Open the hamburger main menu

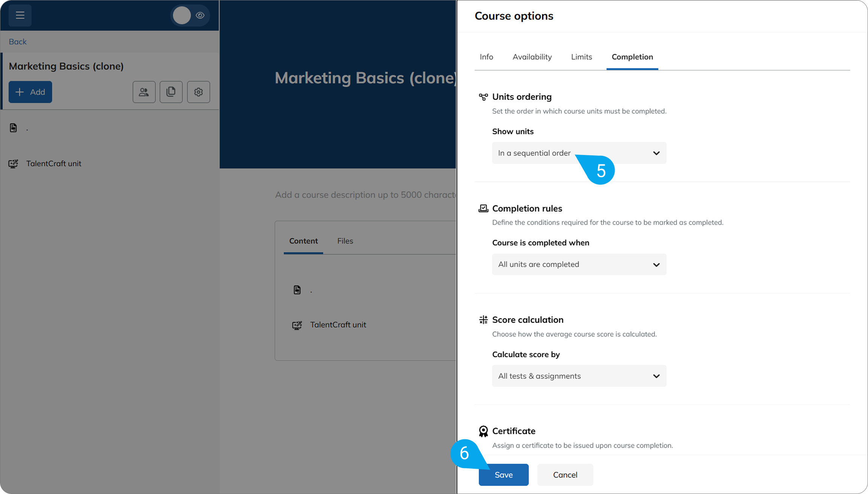pyautogui.click(x=20, y=15)
